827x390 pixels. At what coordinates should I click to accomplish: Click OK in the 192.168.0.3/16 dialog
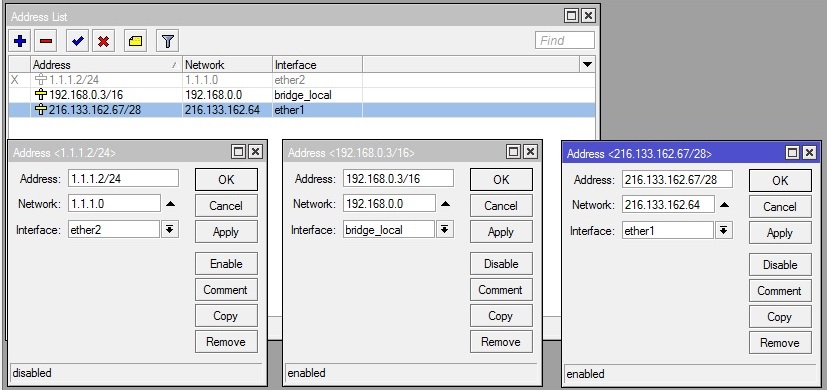501,179
